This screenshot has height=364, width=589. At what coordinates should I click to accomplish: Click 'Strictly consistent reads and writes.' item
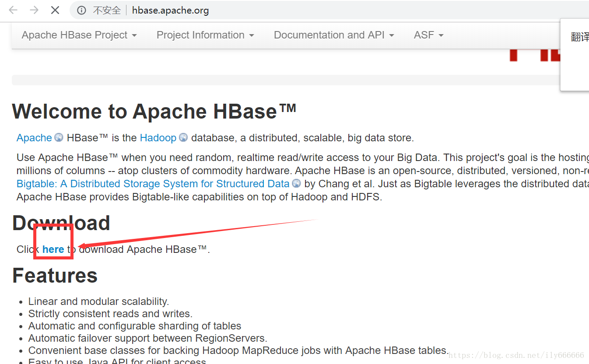tap(110, 314)
